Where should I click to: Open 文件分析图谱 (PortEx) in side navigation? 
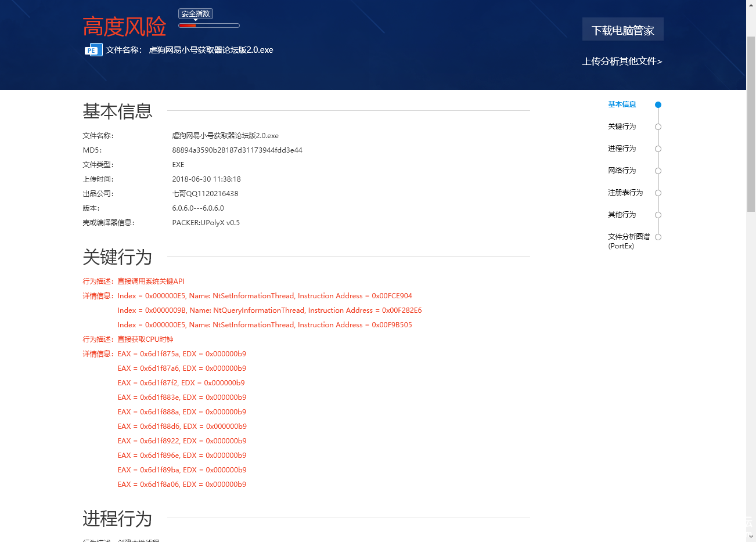[629, 241]
